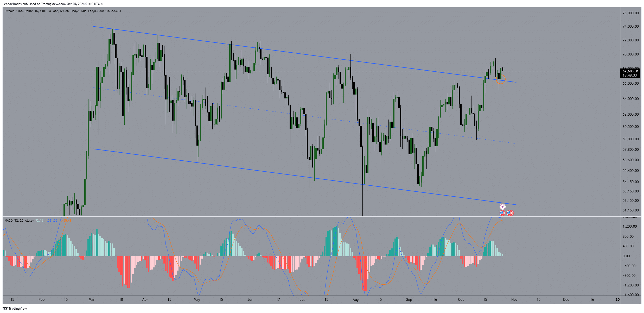Open the stacked double US flag event icon
The width and height of the screenshot is (644, 313).
[x=510, y=213]
